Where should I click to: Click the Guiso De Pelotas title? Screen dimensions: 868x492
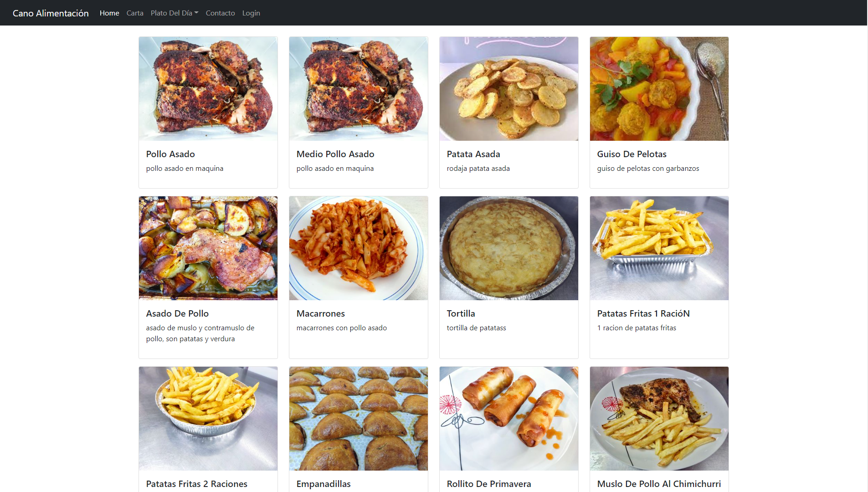[632, 154]
